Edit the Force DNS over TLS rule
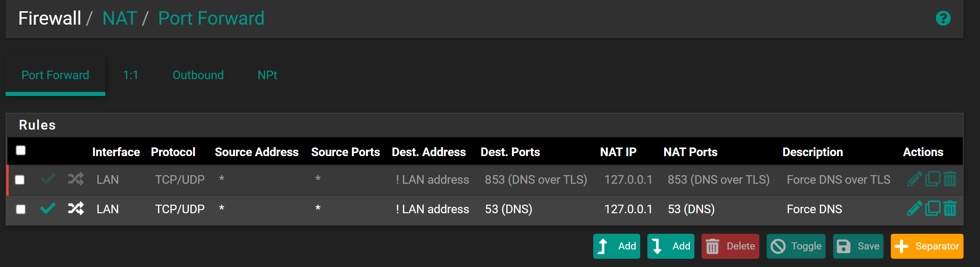 (x=914, y=179)
